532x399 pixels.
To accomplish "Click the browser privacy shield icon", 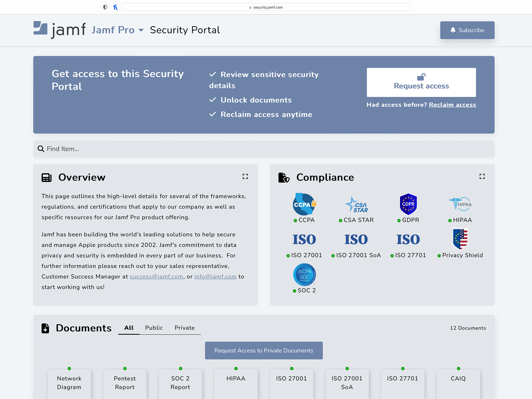I will 105,7.
